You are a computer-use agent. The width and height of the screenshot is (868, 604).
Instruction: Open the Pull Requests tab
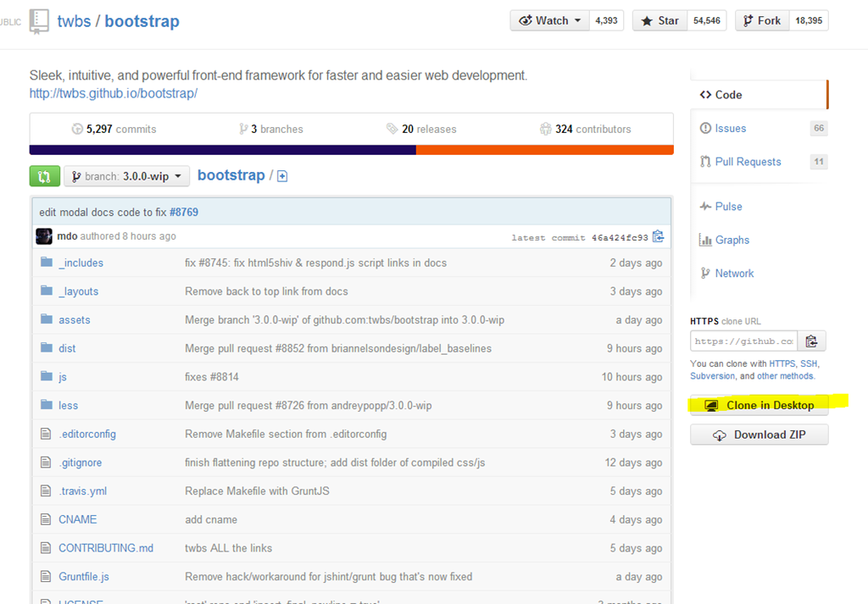[x=759, y=162]
